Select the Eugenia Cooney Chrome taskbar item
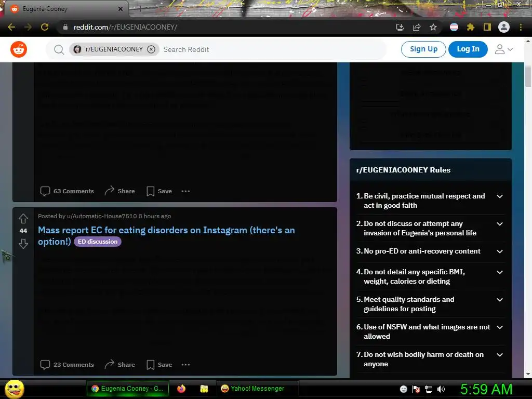532x399 pixels. point(128,389)
